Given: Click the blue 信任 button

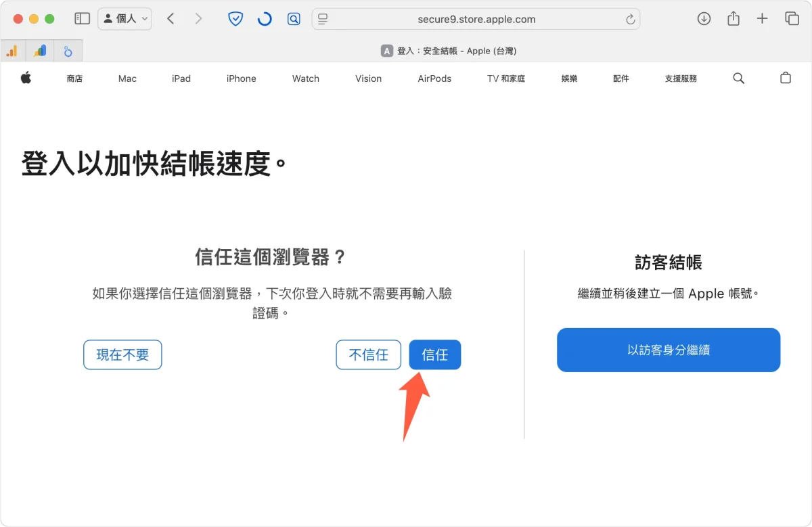Looking at the screenshot, I should tap(435, 354).
